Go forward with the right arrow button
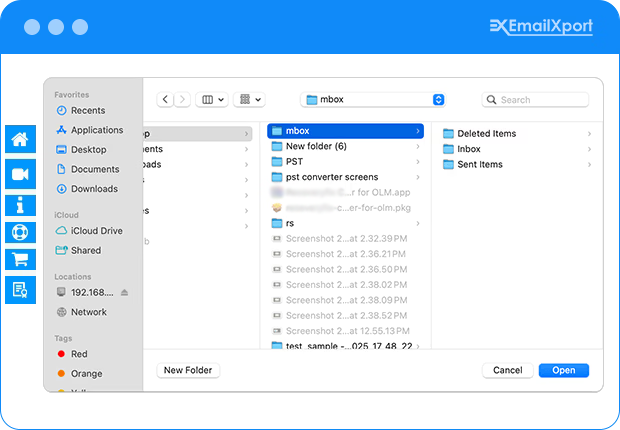Image resolution: width=620 pixels, height=430 pixels. click(182, 99)
